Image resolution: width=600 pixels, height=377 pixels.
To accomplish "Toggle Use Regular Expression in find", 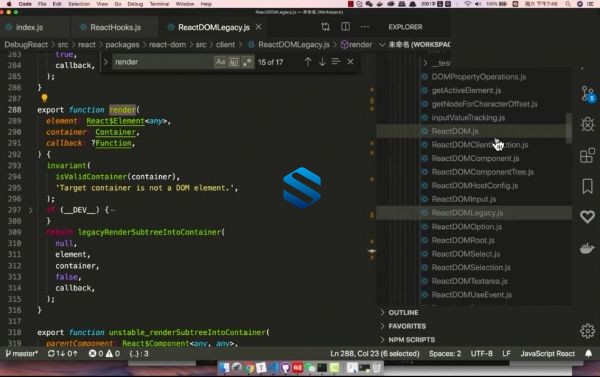I will 247,62.
